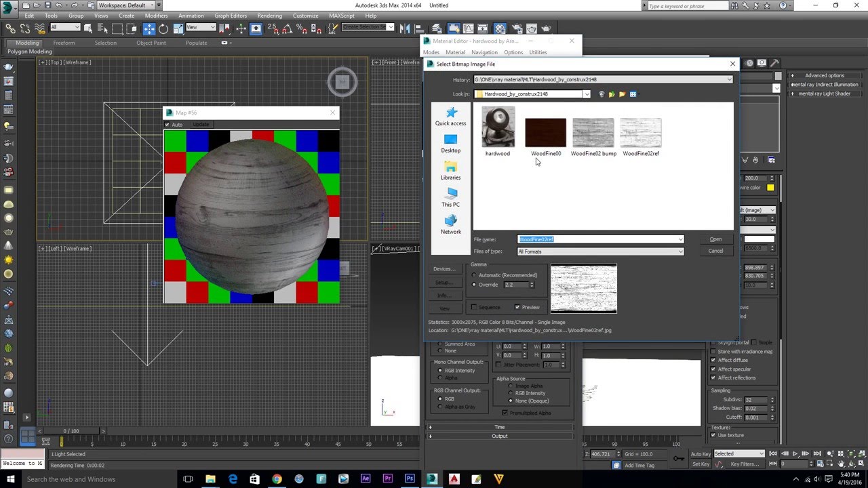Open the History path dropdown
Viewport: 868px width, 488px height.
(x=729, y=80)
